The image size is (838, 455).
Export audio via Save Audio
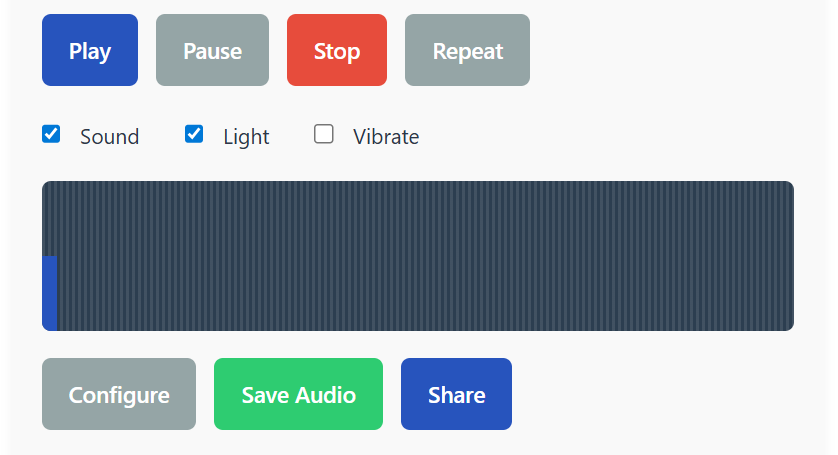tap(298, 394)
